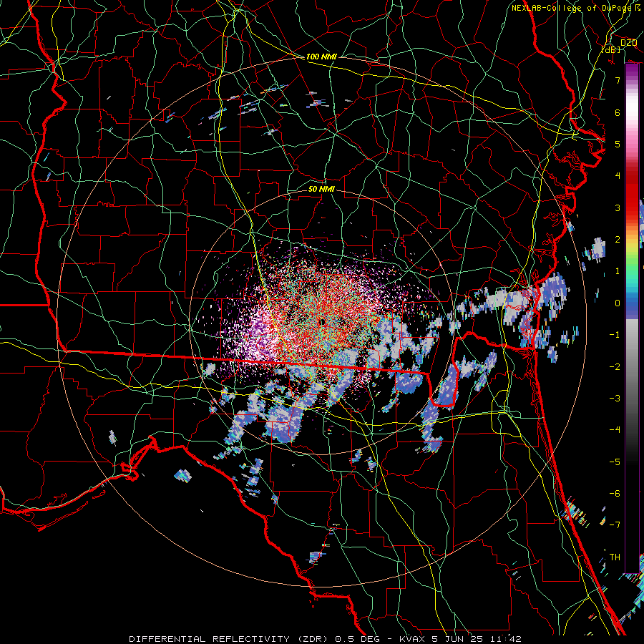Image resolution: width=644 pixels, height=644 pixels.
Task: Click the "7" value on the color scale
Action: [618, 80]
